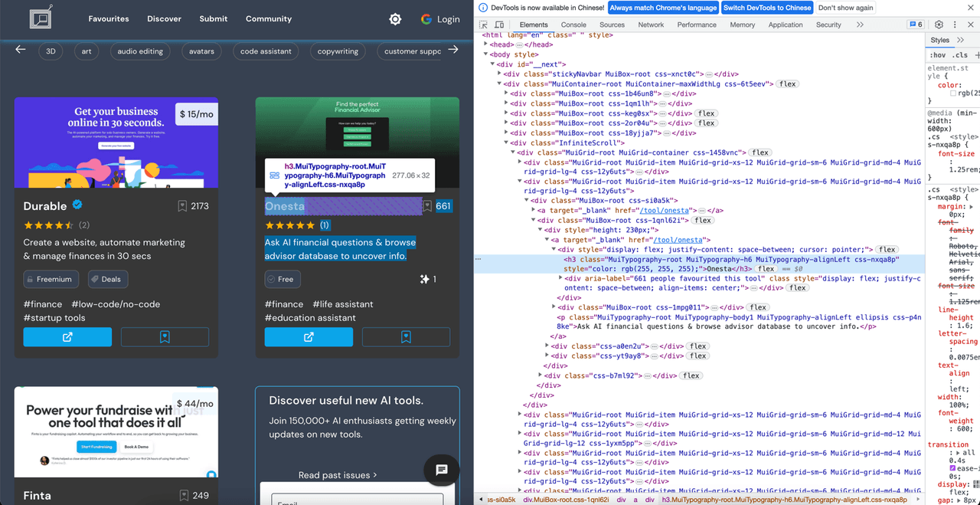
Task: Click the #education assistant hashtag
Action: [x=310, y=318]
